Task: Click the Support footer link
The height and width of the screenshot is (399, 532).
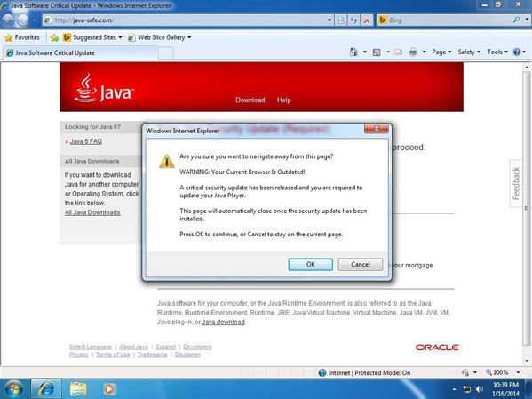Action: 165,347
